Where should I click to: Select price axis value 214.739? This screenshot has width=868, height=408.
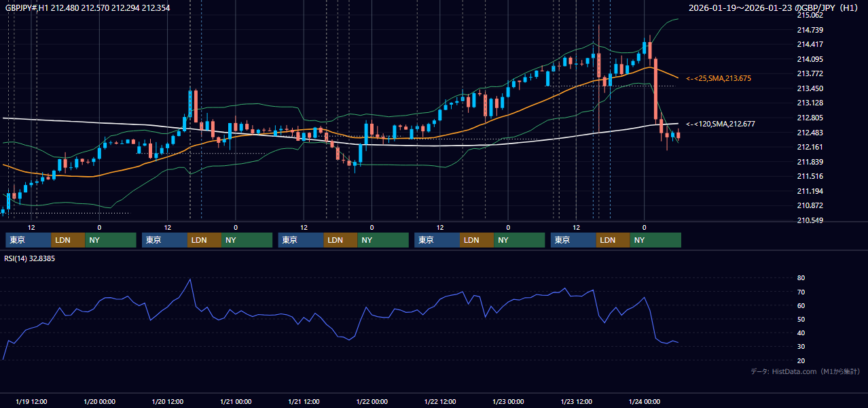point(810,30)
